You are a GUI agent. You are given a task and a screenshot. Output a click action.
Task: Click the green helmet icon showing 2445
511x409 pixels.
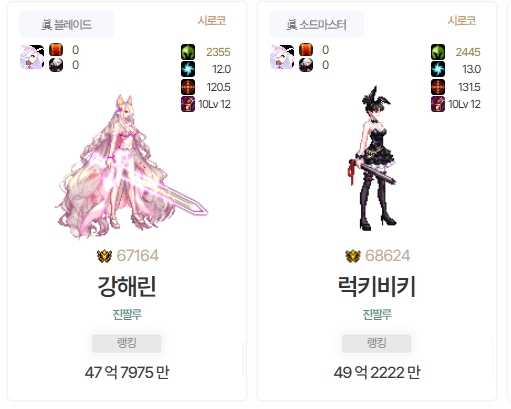tap(438, 52)
